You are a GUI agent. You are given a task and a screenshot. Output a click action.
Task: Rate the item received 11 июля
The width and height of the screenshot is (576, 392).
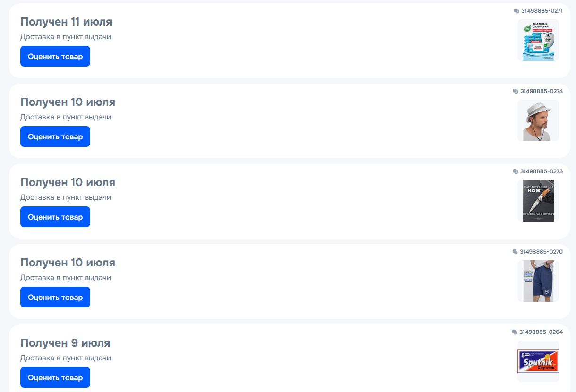pyautogui.click(x=55, y=56)
